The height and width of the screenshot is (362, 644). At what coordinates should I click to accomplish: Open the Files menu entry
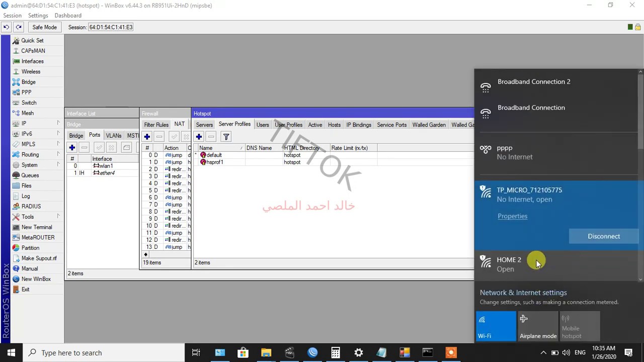[x=26, y=186]
